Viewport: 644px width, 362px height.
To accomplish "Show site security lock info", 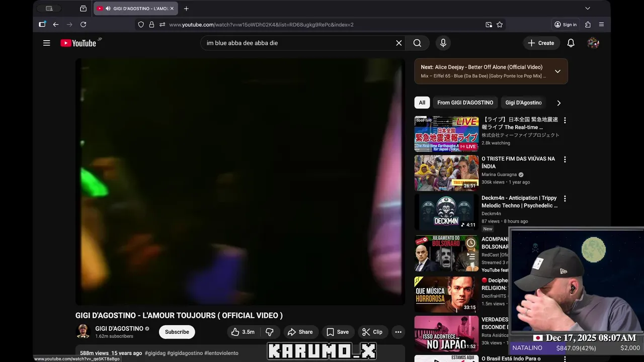I will [x=151, y=25].
